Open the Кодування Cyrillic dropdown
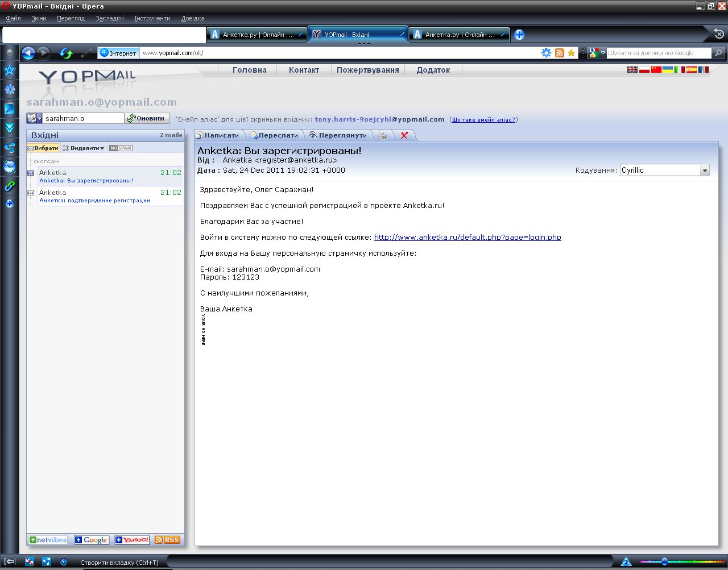 click(x=664, y=170)
